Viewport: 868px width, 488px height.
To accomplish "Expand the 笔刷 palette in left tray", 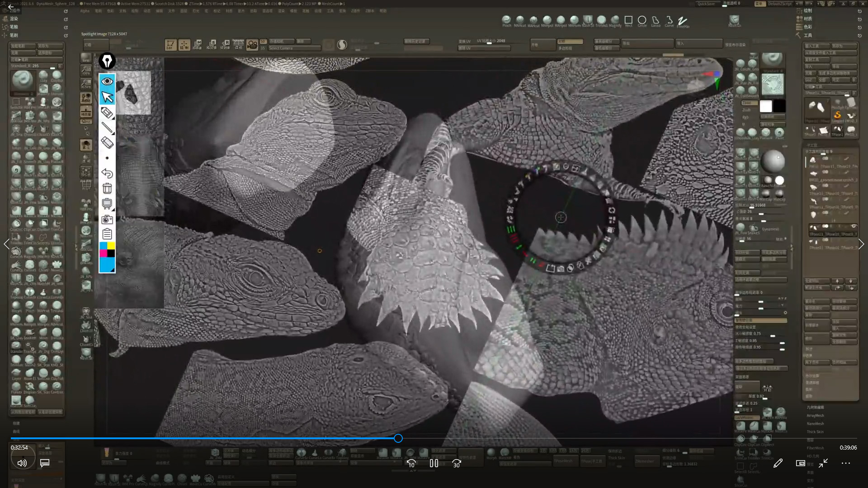I will coord(14,35).
